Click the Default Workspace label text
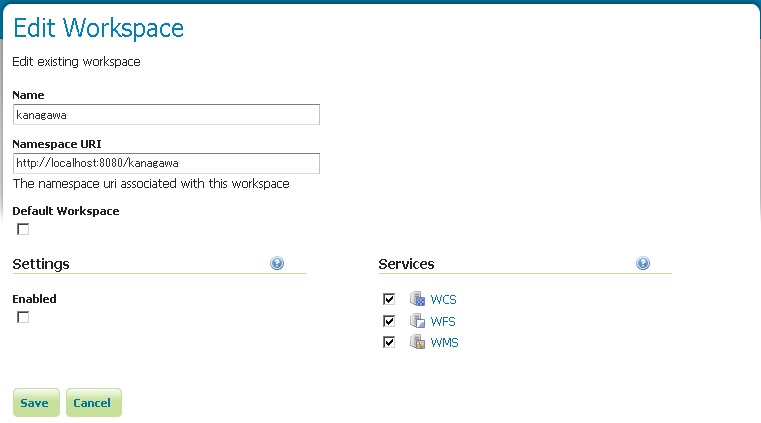Image resolution: width=761 pixels, height=423 pixels. [x=65, y=211]
